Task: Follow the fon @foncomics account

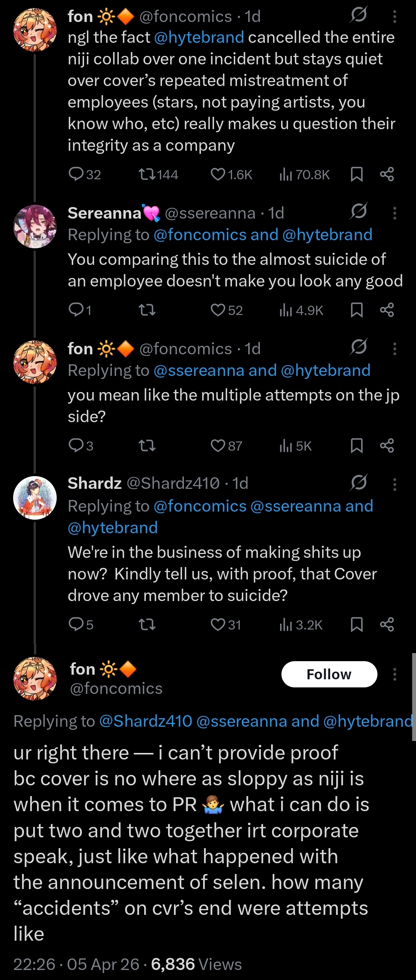Action: pos(329,674)
